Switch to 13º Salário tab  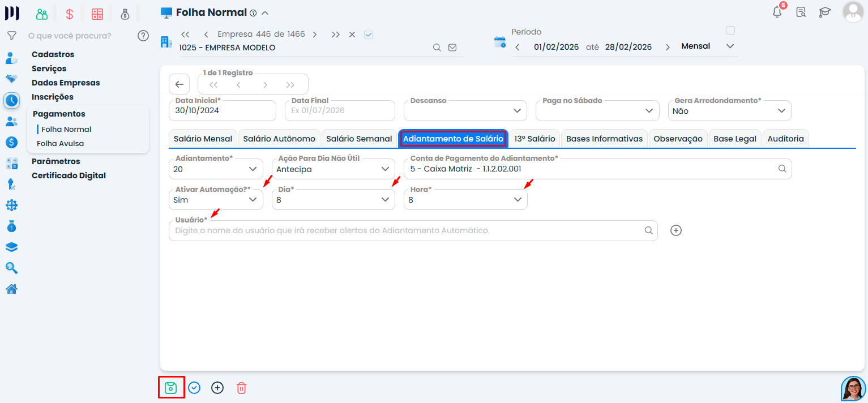tap(535, 139)
